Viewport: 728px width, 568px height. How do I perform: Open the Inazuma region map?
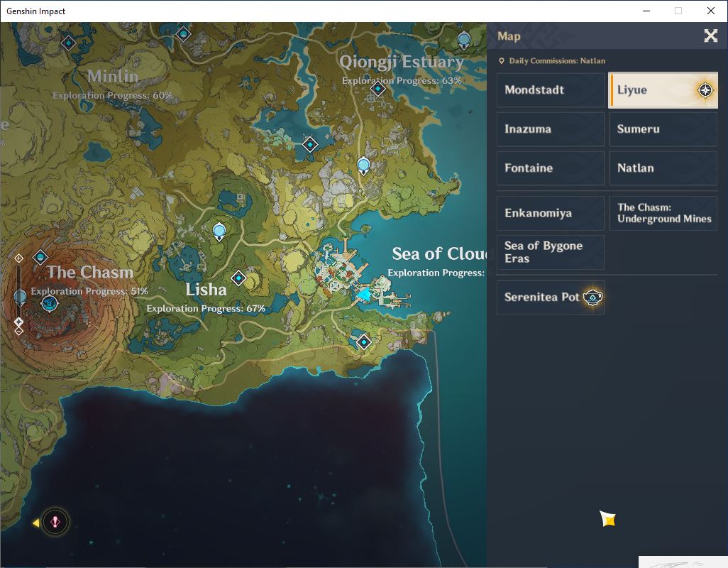coord(551,129)
